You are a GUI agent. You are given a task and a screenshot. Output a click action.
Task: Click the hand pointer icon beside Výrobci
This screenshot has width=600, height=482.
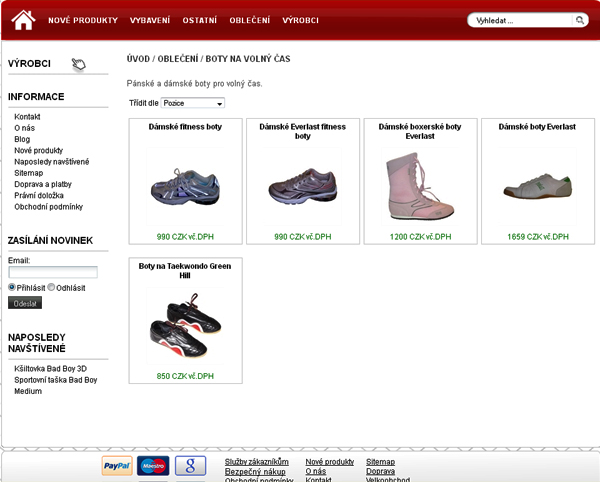click(79, 64)
